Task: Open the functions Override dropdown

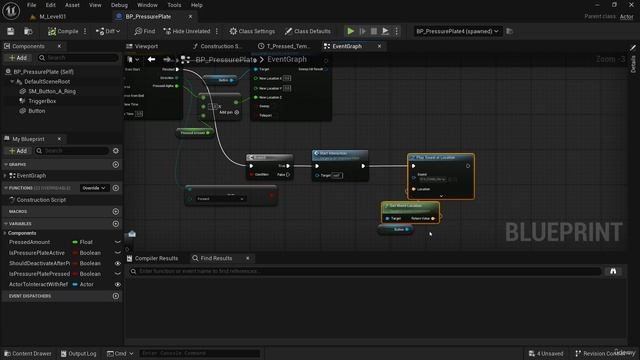Action: click(94, 188)
